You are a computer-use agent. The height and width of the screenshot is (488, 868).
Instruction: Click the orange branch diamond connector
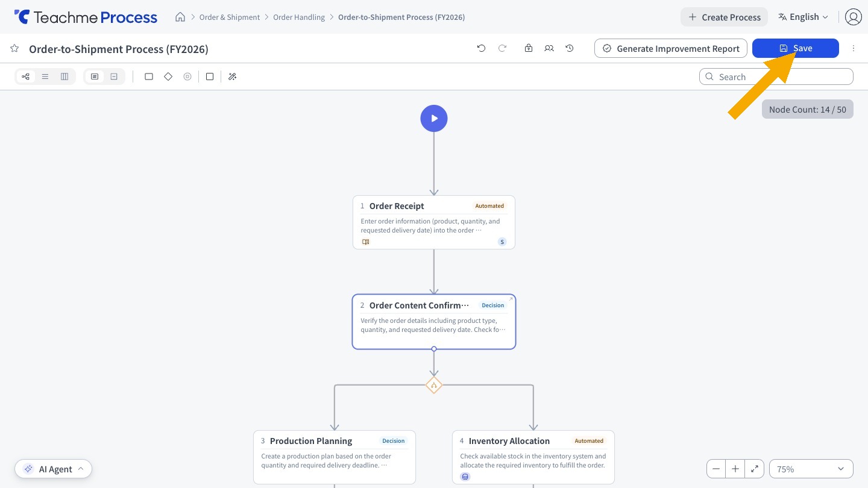(x=434, y=385)
